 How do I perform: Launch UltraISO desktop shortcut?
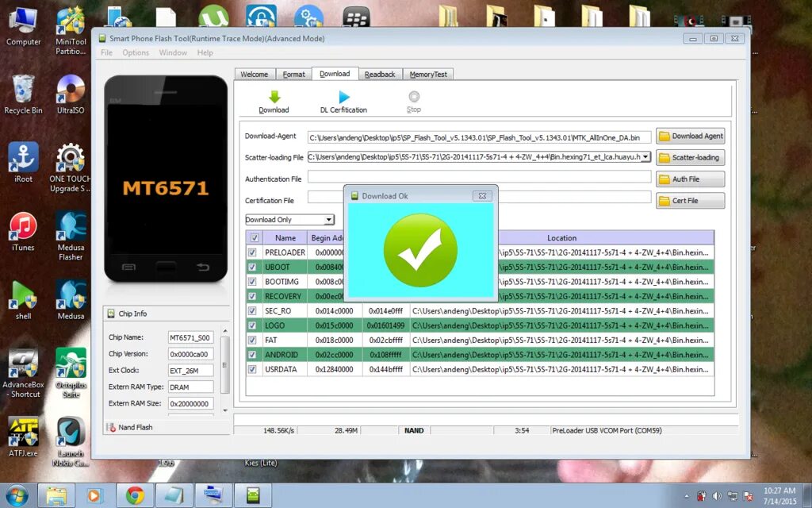coord(71,94)
